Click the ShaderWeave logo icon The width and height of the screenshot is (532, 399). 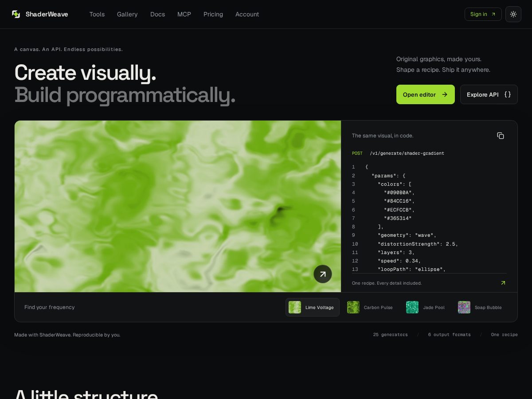(x=16, y=14)
